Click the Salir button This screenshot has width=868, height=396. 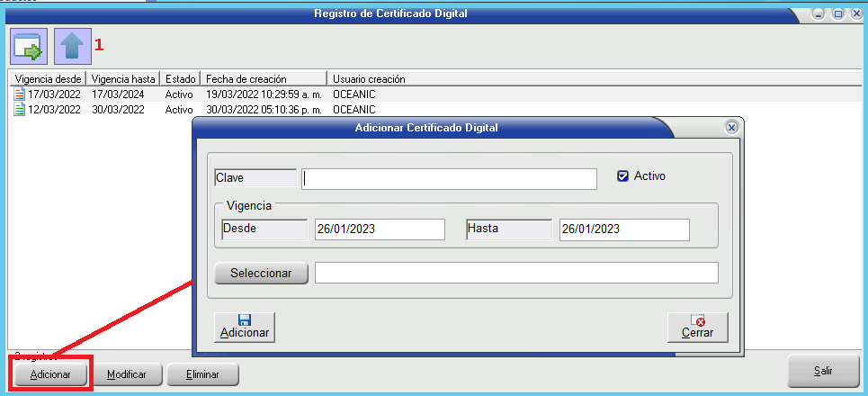(822, 370)
